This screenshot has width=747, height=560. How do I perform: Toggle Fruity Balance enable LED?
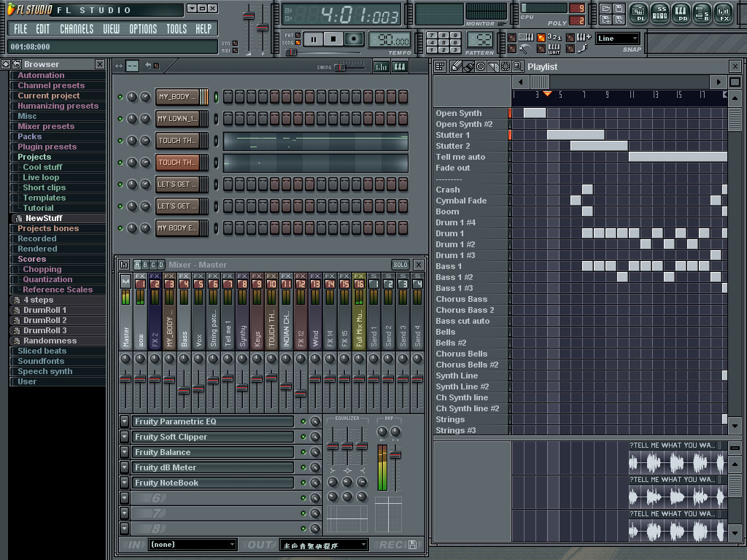[303, 452]
